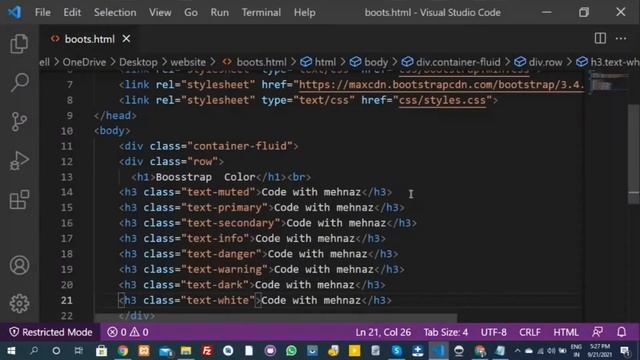Click the Boosstrap Color heading text

pos(205,177)
